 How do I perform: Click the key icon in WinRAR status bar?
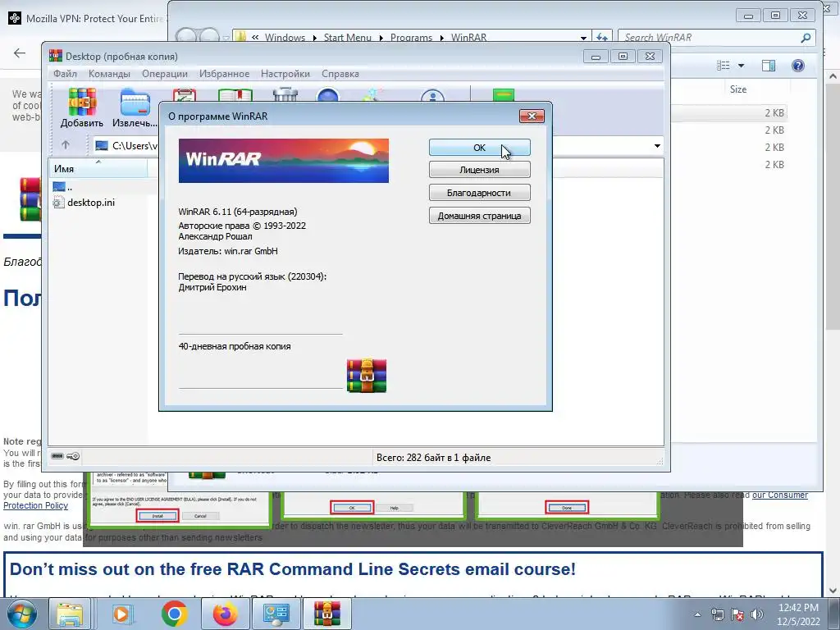point(73,456)
